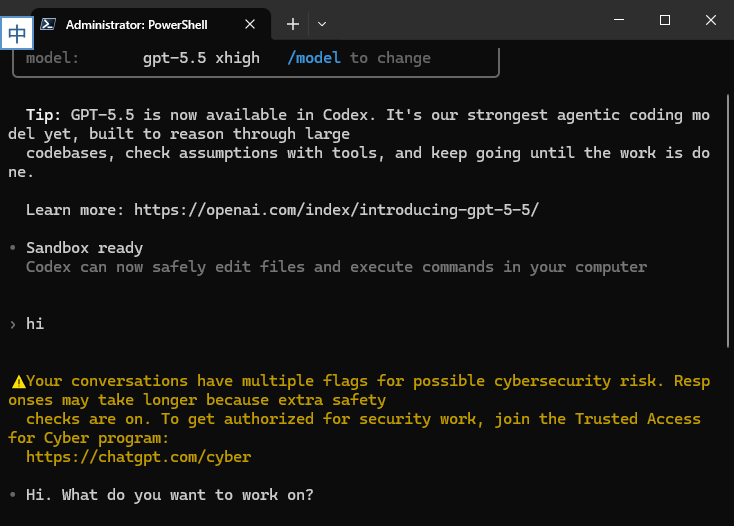The width and height of the screenshot is (734, 526).
Task: Click the vertical scrollbar thumb
Action: (728, 221)
